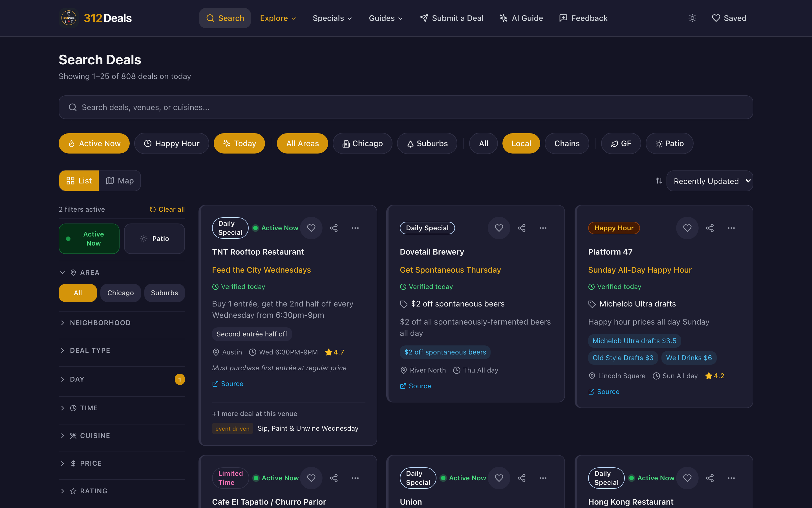This screenshot has width=812, height=508.
Task: Select the Chicago filter pill in top row
Action: [362, 143]
